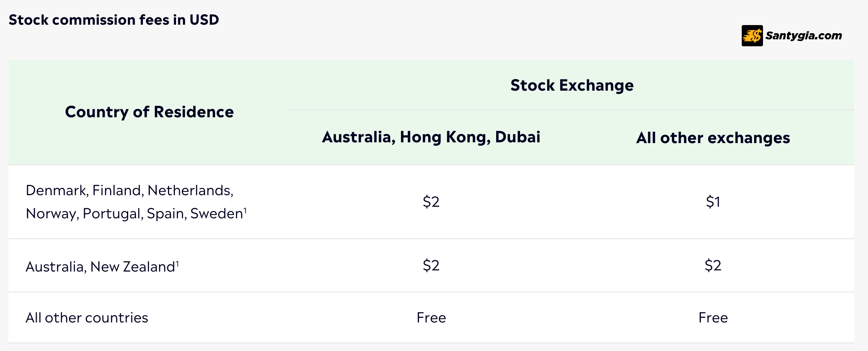Click $2 under Australia, Hong Kong, Dubai for Australia row
Viewport: 868px width, 351px height.
pos(431,265)
